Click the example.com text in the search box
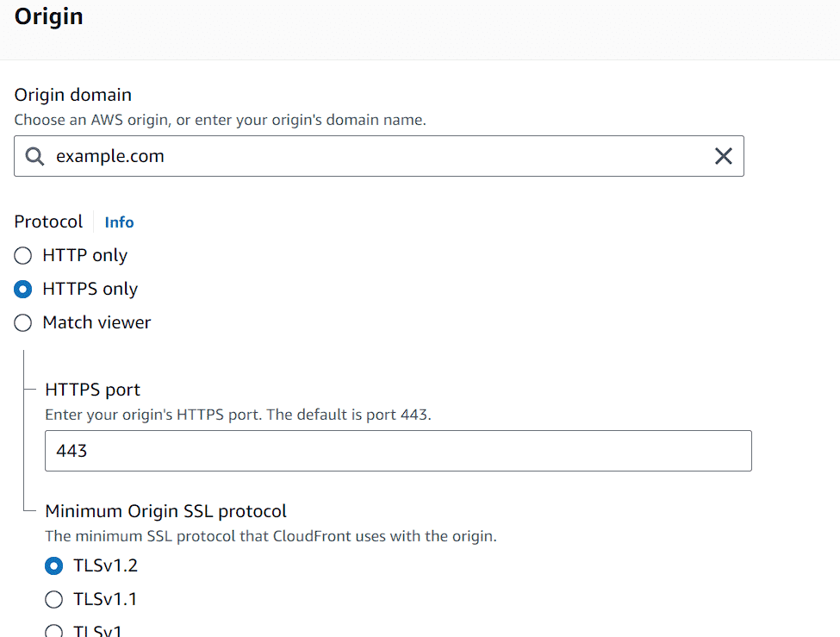 (109, 156)
